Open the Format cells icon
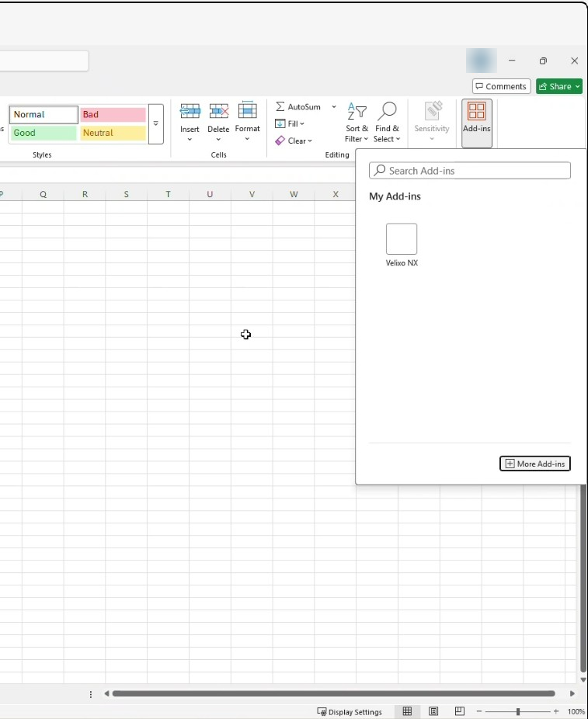588x719 pixels. 247,110
